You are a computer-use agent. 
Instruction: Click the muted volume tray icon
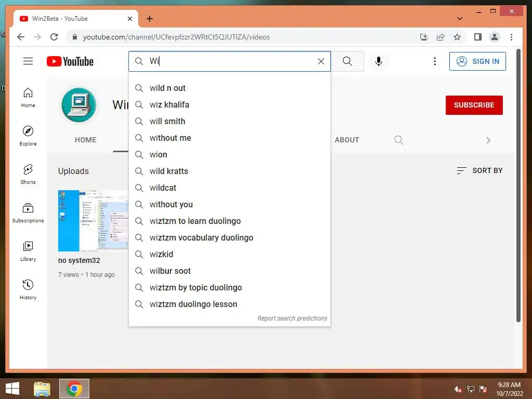tap(458, 389)
